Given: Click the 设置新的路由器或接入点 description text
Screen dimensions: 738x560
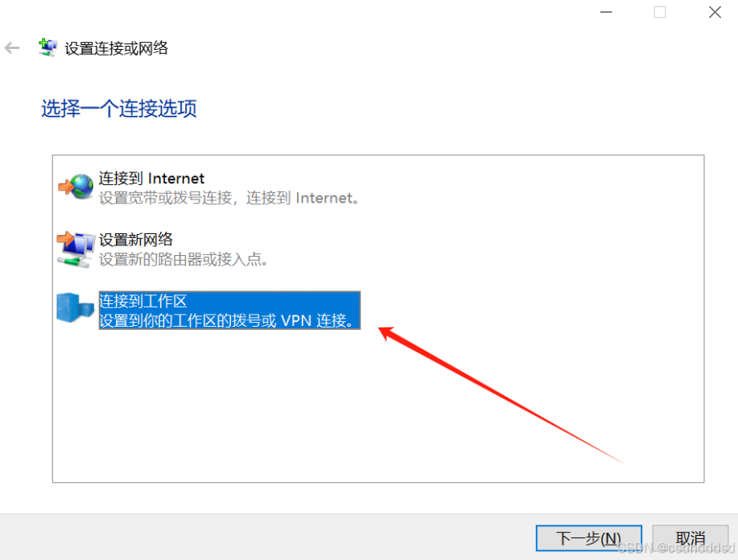Looking at the screenshot, I should pos(183,259).
